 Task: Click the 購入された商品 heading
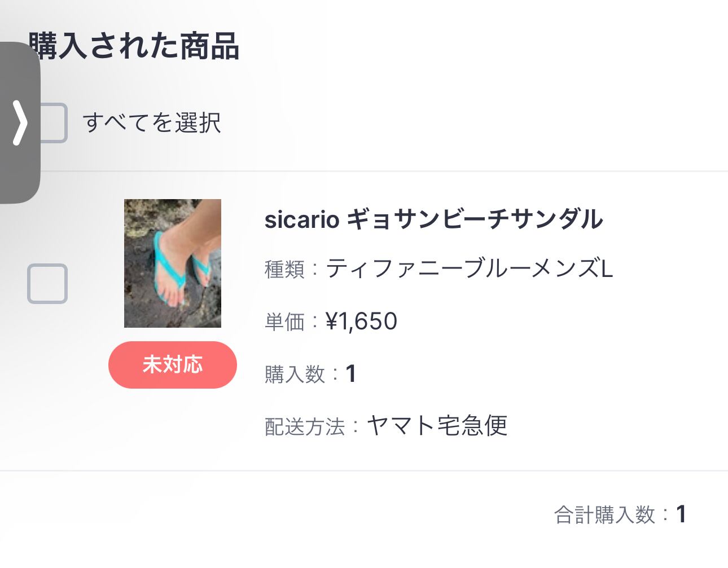click(135, 46)
